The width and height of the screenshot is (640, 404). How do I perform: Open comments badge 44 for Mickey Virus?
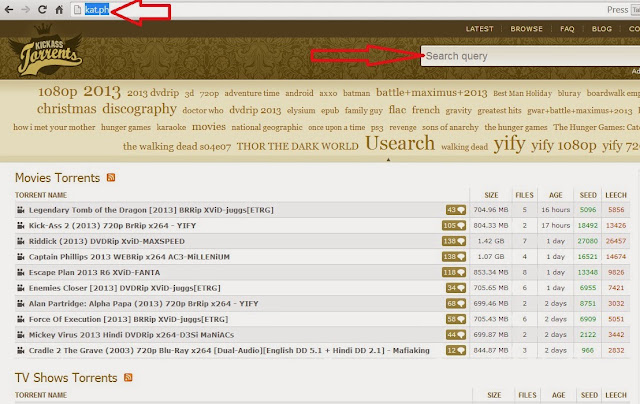pyautogui.click(x=456, y=335)
